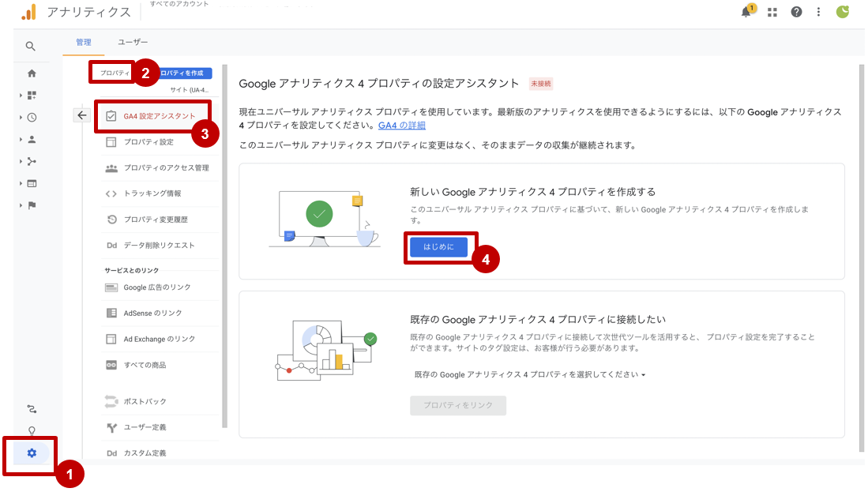Click the user account avatar

pos(843,12)
